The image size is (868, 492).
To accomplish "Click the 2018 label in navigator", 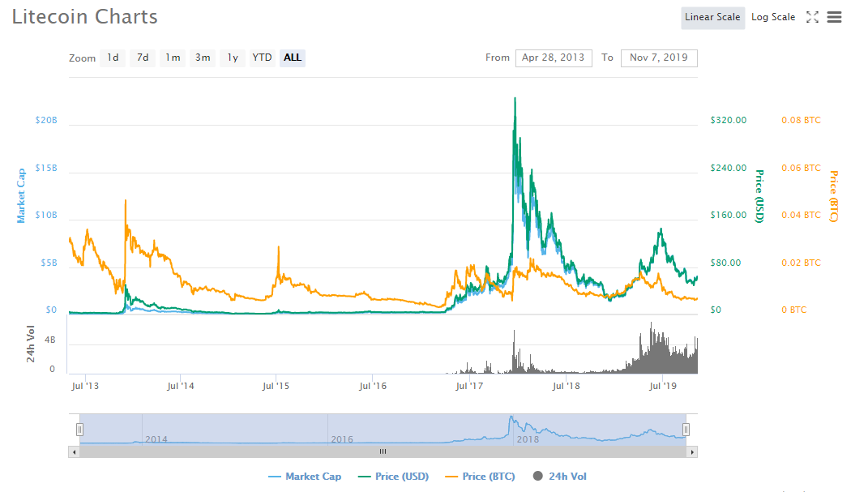I will [x=528, y=439].
